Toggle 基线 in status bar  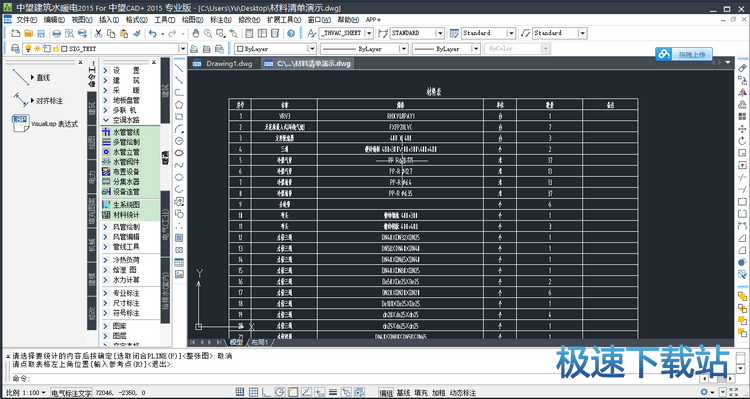[404, 393]
